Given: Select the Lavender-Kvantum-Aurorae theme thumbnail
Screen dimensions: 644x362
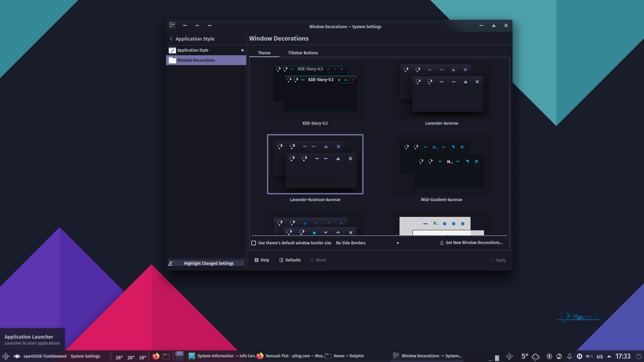Looking at the screenshot, I should (x=315, y=164).
